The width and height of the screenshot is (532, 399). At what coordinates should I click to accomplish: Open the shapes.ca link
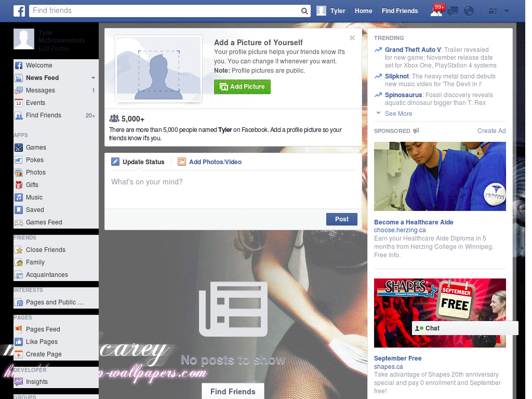[x=389, y=367]
